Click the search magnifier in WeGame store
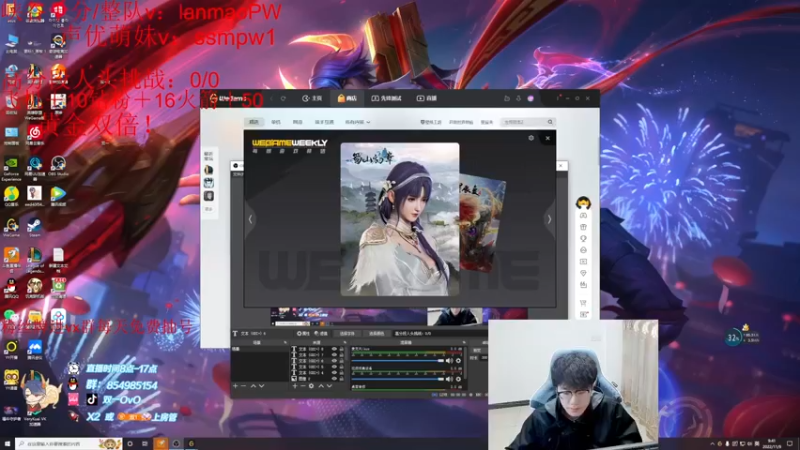The image size is (800, 450). 550,122
